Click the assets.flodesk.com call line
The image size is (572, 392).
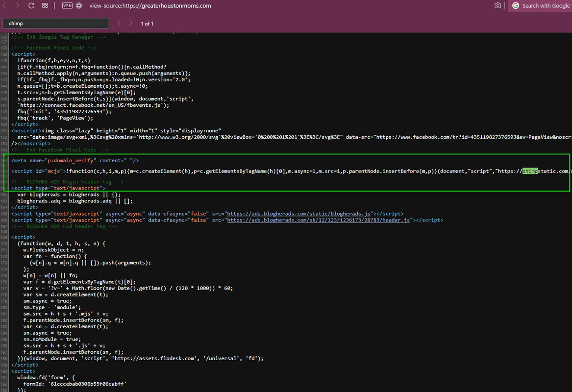[140, 359]
